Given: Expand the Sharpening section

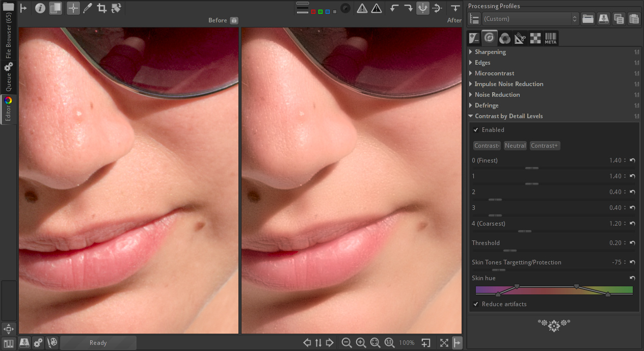Looking at the screenshot, I should [490, 52].
